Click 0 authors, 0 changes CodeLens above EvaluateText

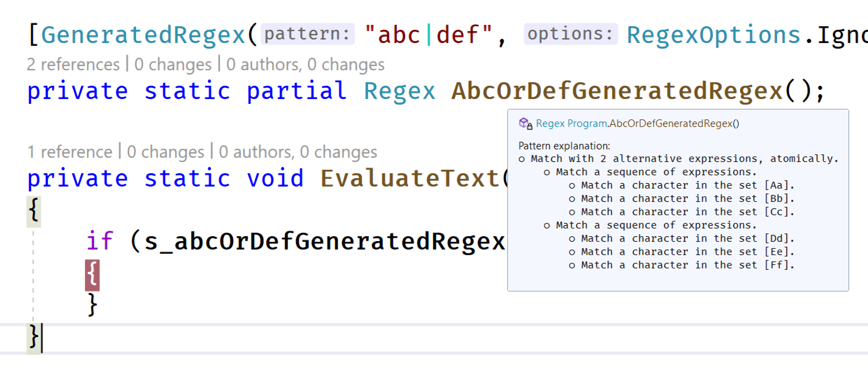coord(298,151)
